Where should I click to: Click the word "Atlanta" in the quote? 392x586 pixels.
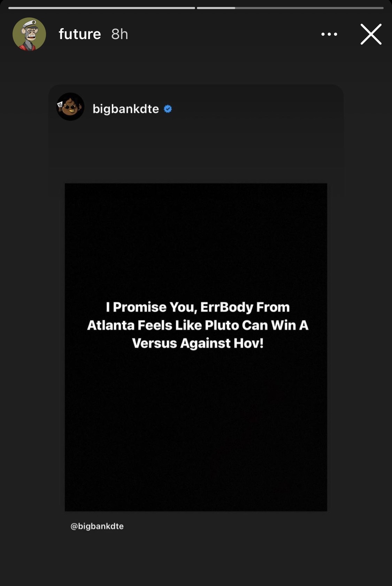tap(110, 325)
